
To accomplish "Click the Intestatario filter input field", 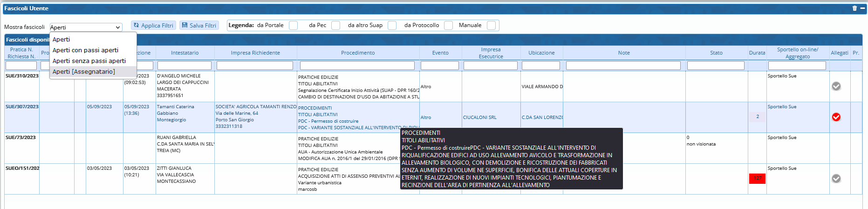I will pos(184,66).
